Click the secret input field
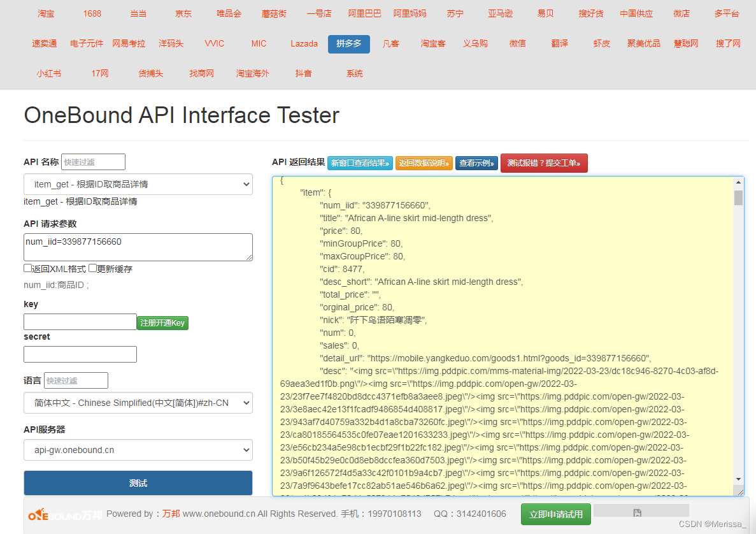The height and width of the screenshot is (534, 756). [80, 354]
